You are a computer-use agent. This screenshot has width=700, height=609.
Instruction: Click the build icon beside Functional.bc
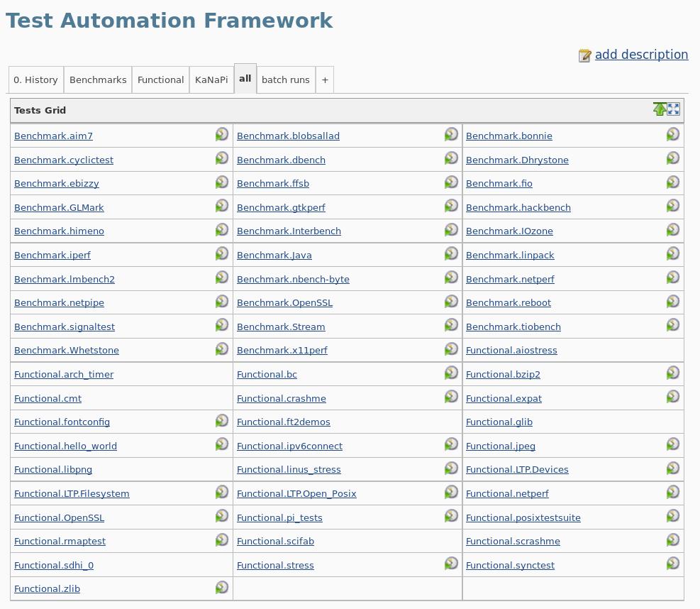click(x=451, y=373)
